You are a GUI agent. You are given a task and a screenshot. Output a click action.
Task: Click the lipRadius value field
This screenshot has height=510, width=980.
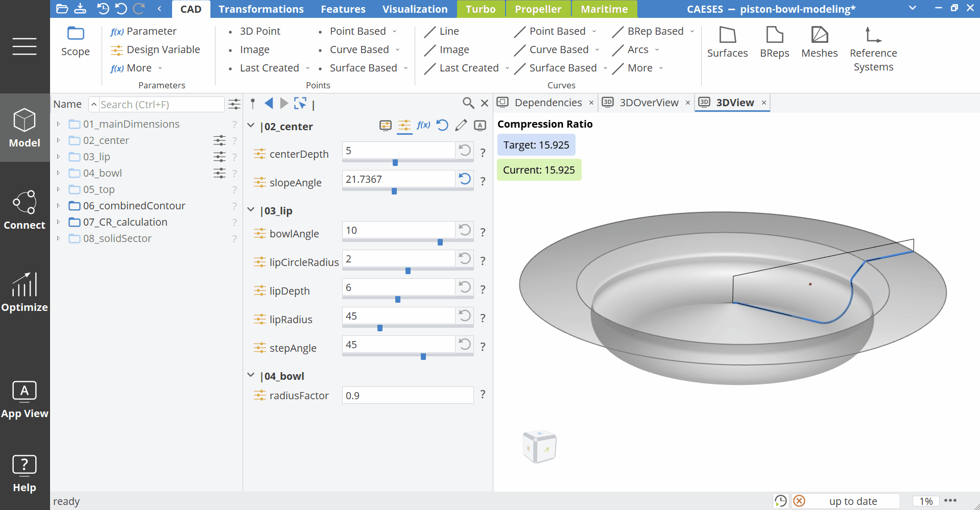398,316
